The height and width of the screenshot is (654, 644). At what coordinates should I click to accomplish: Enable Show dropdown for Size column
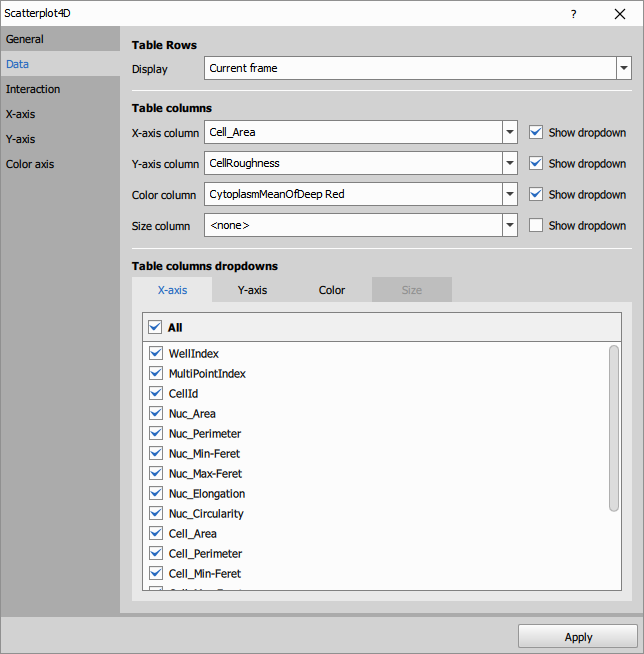tap(536, 225)
